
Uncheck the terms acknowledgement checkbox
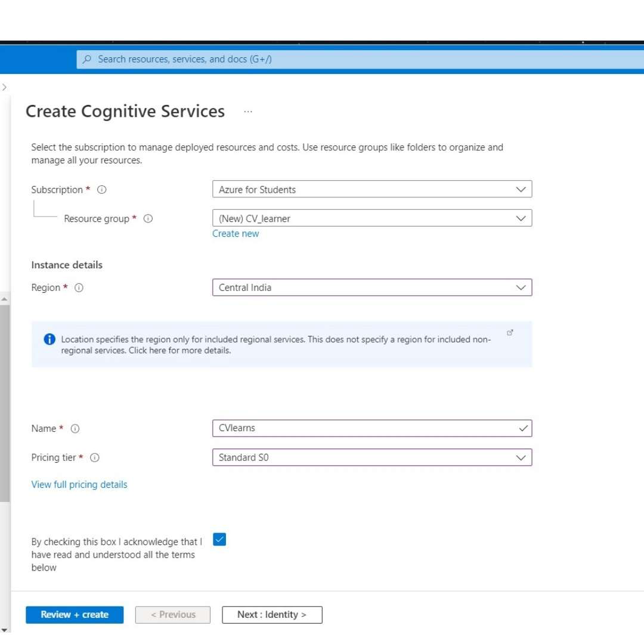(x=219, y=540)
